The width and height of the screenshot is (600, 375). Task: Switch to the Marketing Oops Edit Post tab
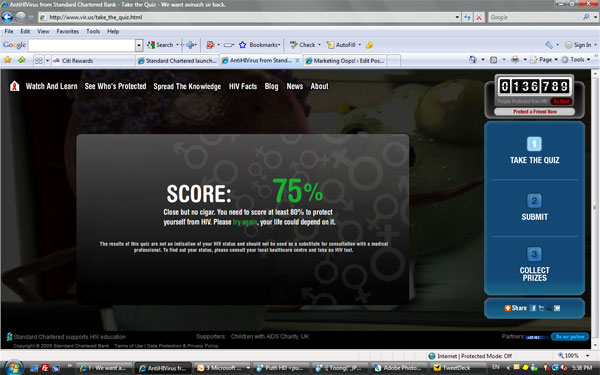pos(345,60)
